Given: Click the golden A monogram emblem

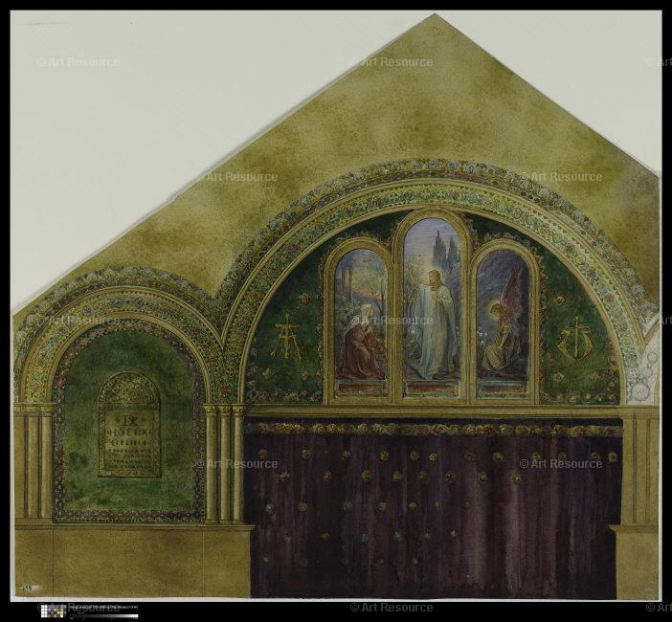Looking at the screenshot, I should pyautogui.click(x=287, y=337).
